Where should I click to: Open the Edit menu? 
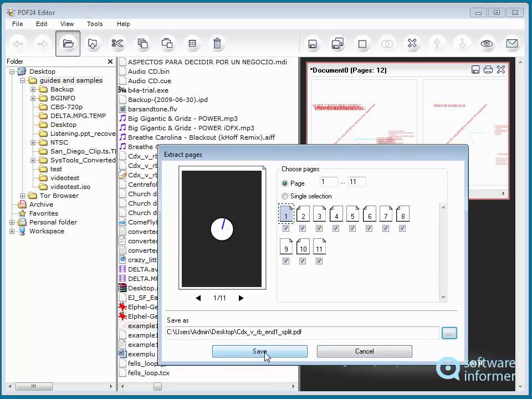pyautogui.click(x=42, y=24)
